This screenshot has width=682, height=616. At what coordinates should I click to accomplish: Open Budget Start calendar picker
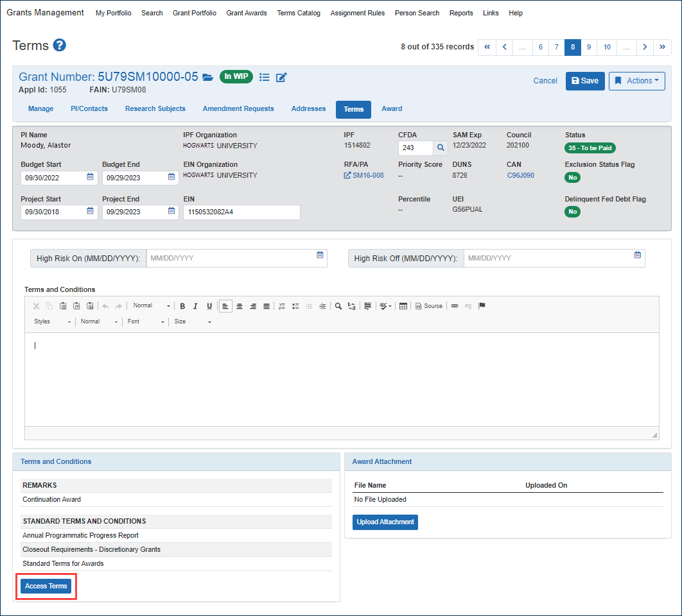point(90,176)
